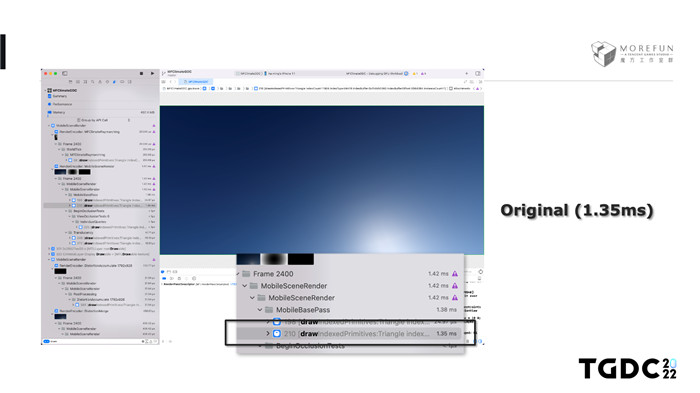This screenshot has height=393, width=700.
Task: Click draw call icon for call 210
Action: (x=277, y=334)
